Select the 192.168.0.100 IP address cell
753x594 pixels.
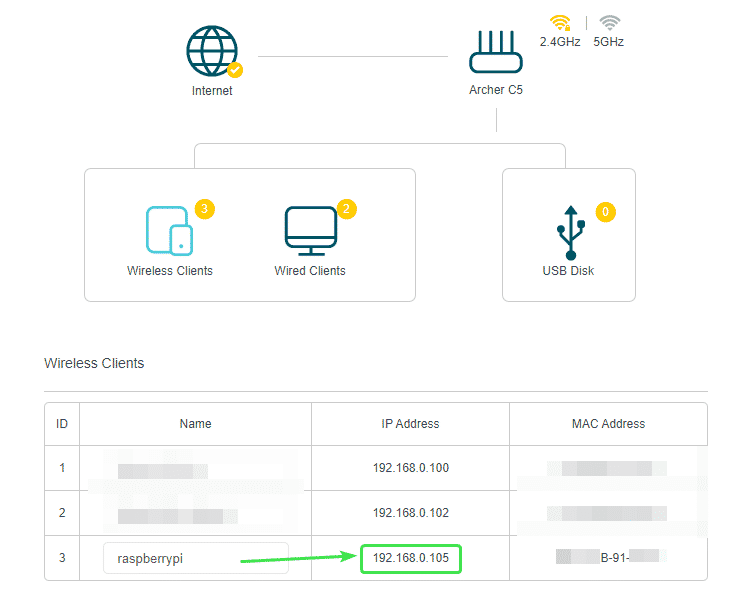[410, 468]
